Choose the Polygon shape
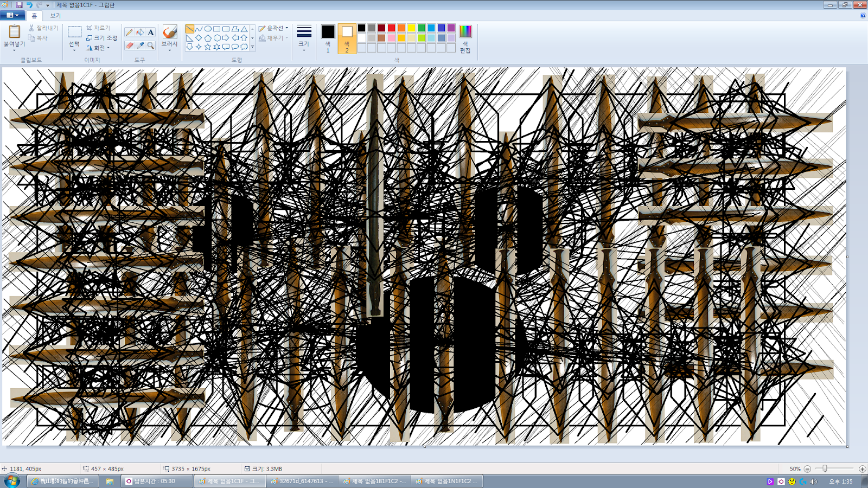 click(x=235, y=29)
